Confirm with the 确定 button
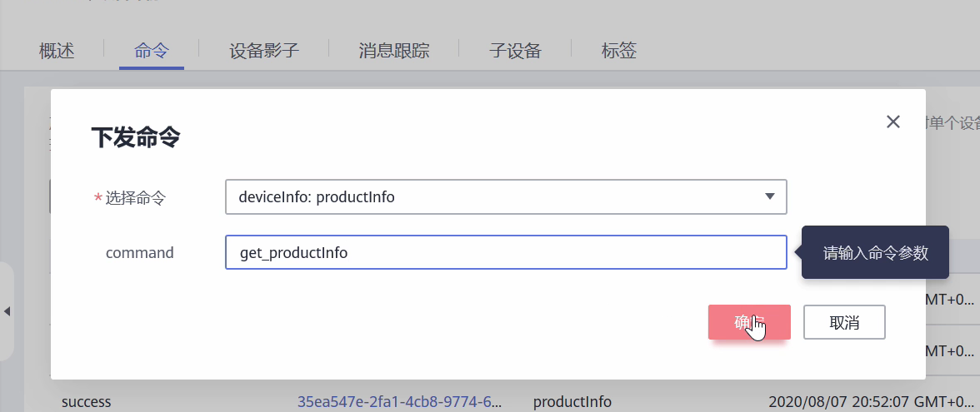980x412 pixels. tap(748, 322)
